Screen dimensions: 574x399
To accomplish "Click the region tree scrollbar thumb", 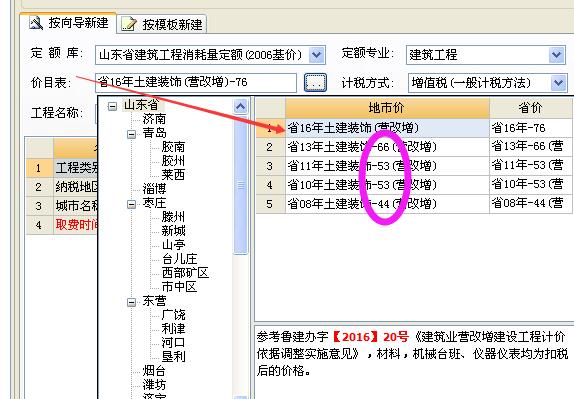I will click(x=240, y=185).
